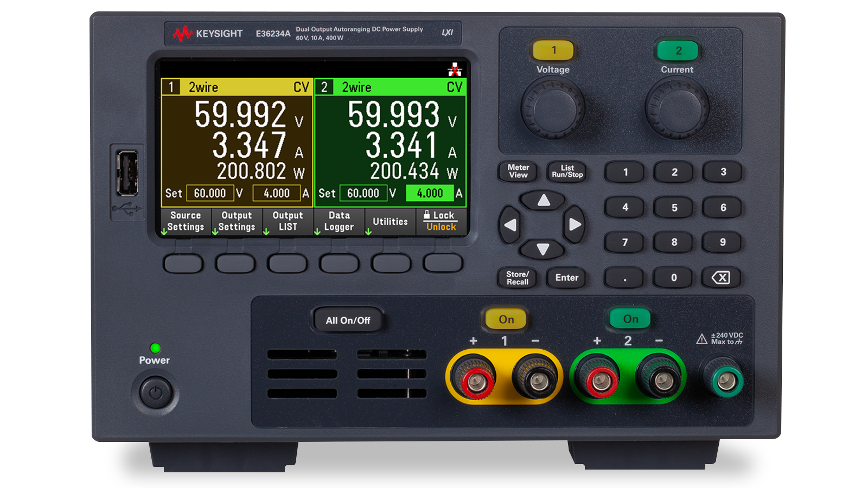Select the yellow Voltage channel 1 key
The height and width of the screenshot is (488, 868).
click(553, 49)
